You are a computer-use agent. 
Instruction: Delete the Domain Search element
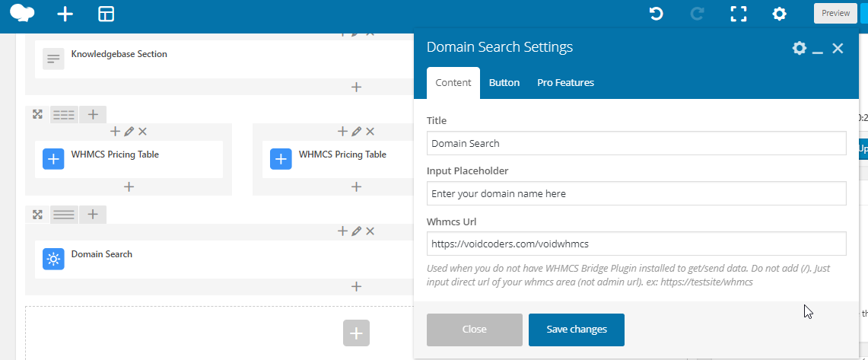pos(370,231)
